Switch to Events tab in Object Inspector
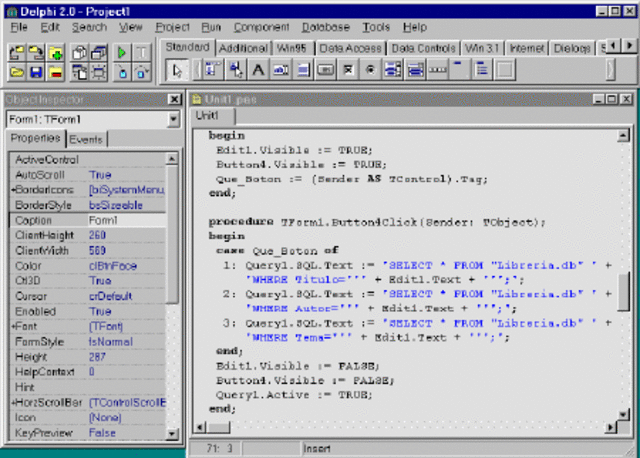 [x=86, y=140]
